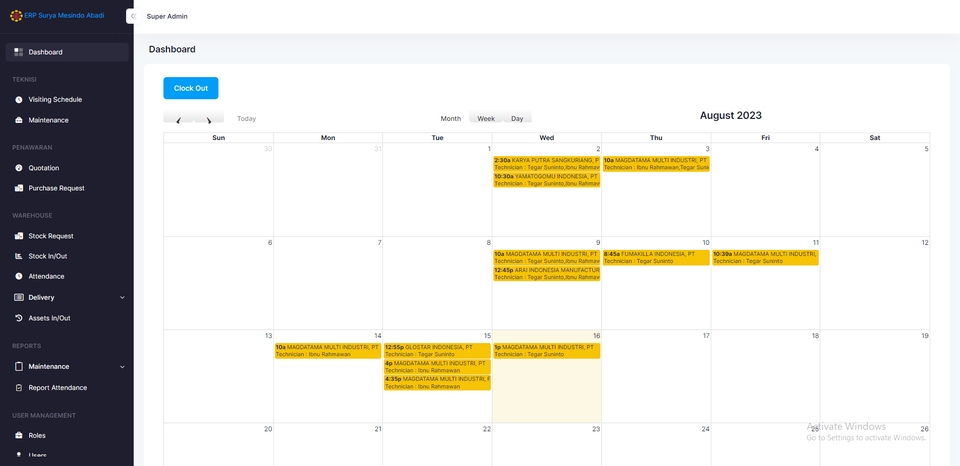Screen dimensions: 960x466
Task: Jump to Today in the calendar
Action: 247,119
